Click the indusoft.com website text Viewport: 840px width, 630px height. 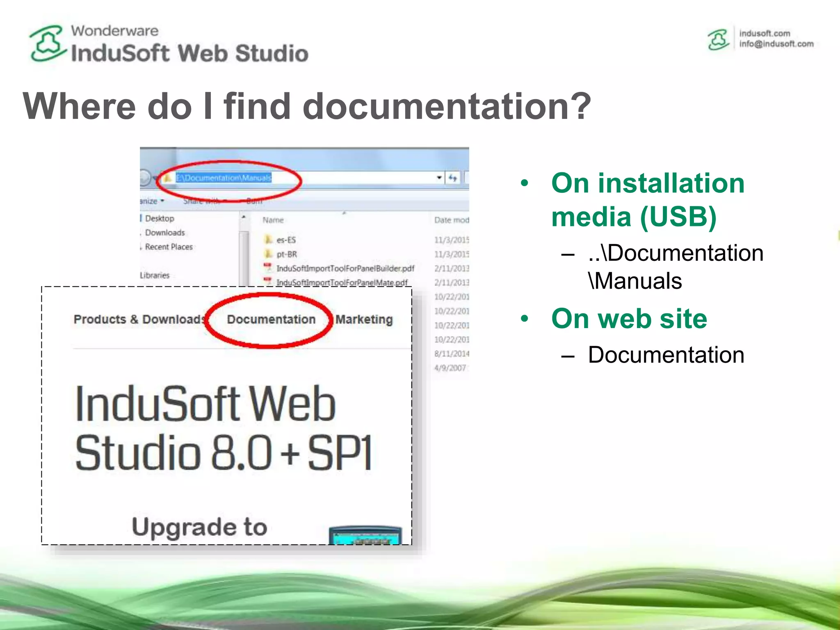point(765,33)
